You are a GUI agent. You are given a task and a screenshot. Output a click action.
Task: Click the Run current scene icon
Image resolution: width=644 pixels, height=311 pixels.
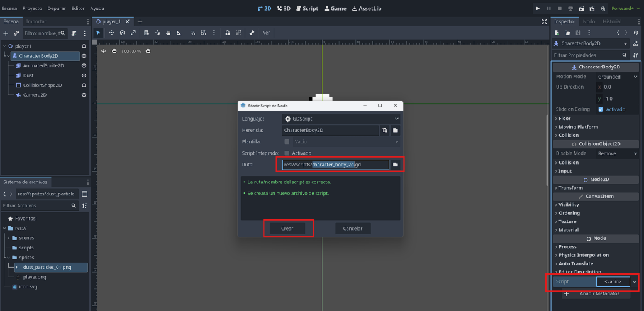tap(580, 8)
